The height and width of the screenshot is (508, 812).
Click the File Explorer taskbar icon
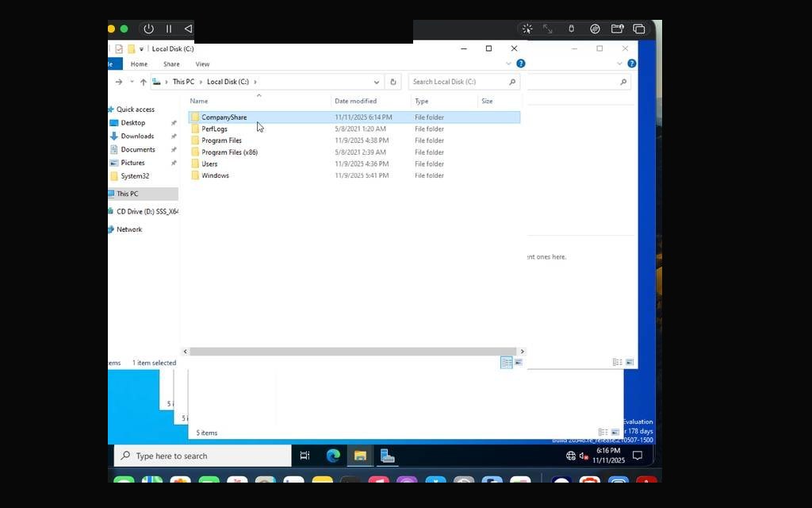361,456
